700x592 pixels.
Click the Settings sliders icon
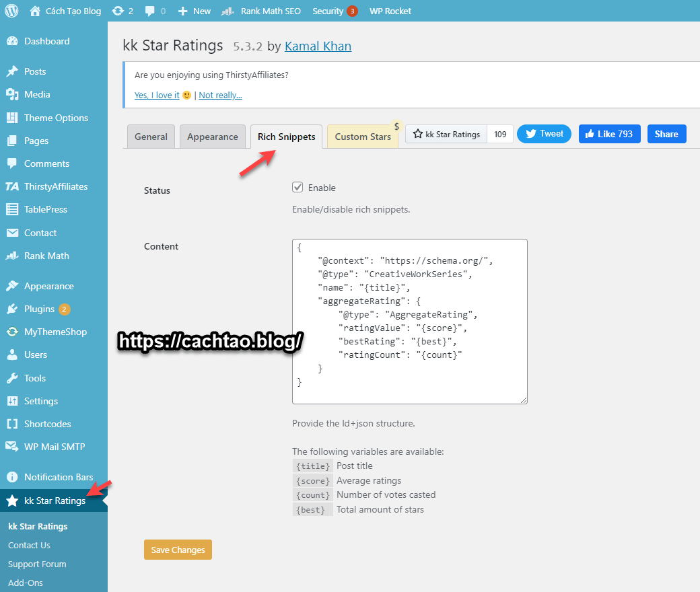[x=12, y=401]
